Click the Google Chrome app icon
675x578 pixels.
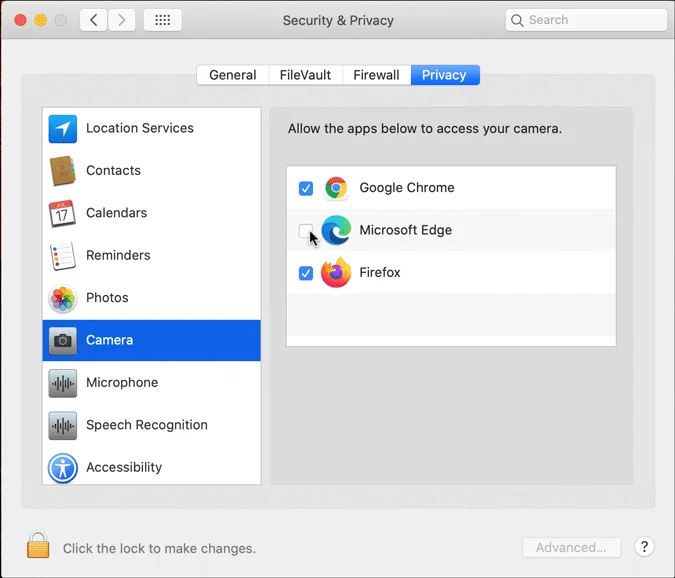pyautogui.click(x=336, y=188)
